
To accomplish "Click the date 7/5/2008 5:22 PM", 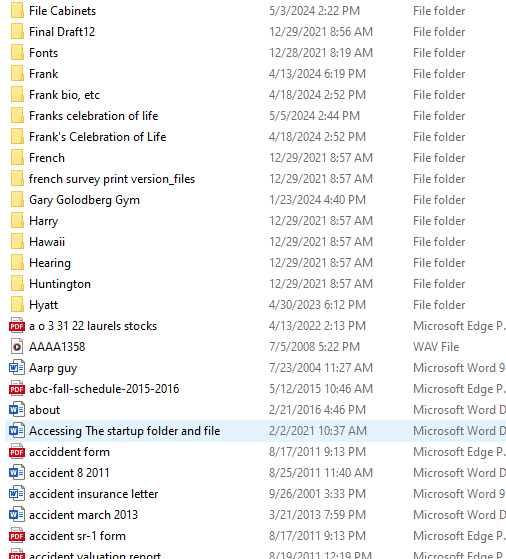I will 315,347.
